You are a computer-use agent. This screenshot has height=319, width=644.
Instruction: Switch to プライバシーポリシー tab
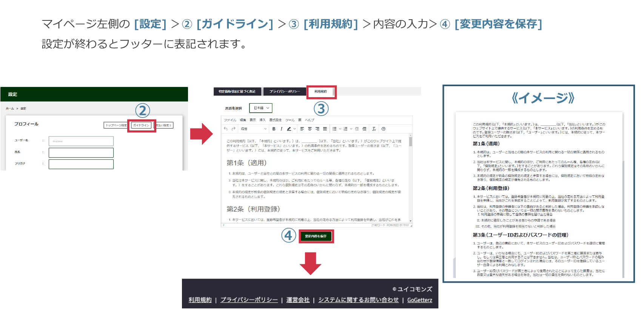[x=285, y=91]
